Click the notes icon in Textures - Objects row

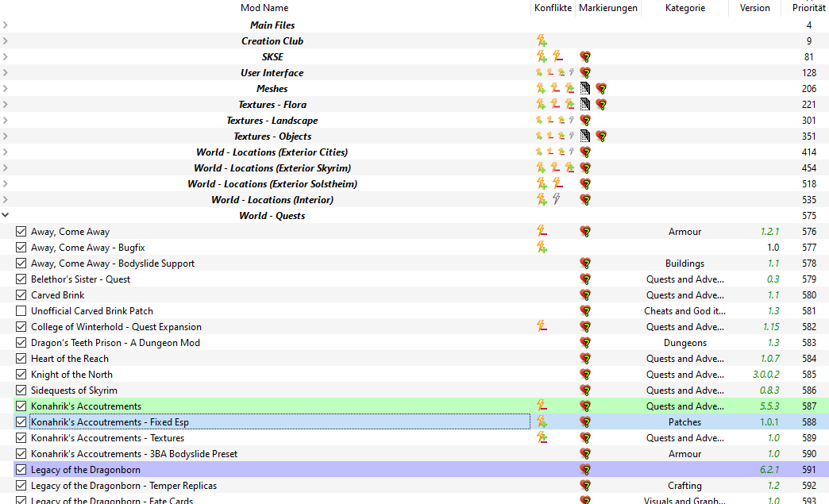(x=584, y=136)
